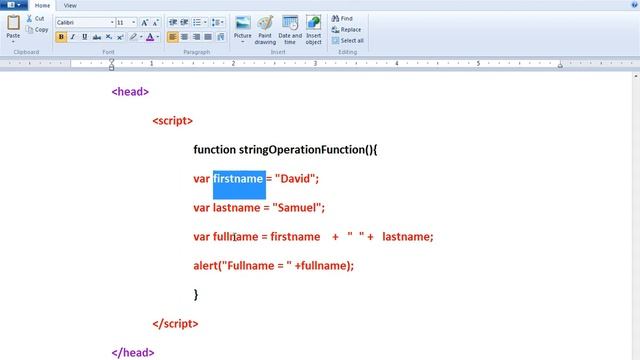This screenshot has width=640, height=360.
Task: Expand the Picture options arrow
Action: click(242, 42)
